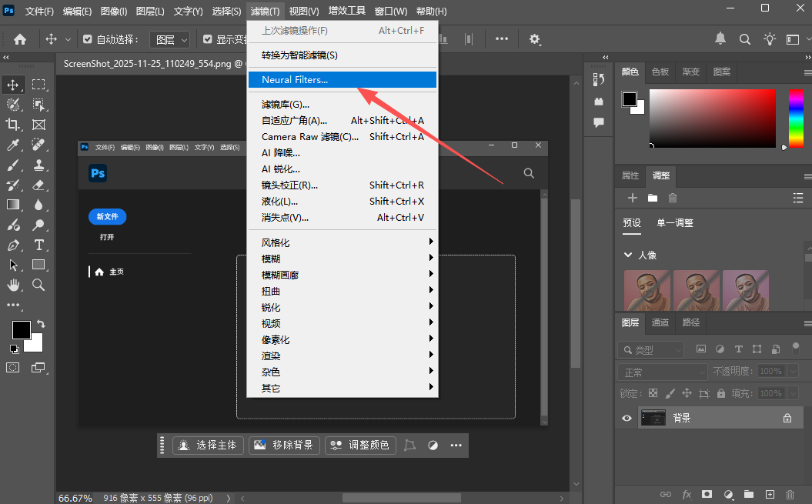
Task: Activate the Hand tool
Action: click(x=13, y=285)
